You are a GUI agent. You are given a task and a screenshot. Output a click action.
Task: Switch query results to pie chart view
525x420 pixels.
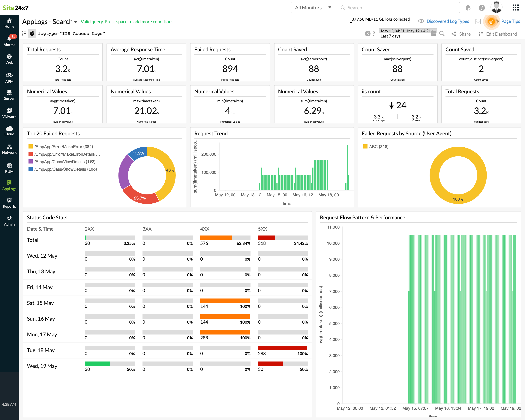click(32, 33)
